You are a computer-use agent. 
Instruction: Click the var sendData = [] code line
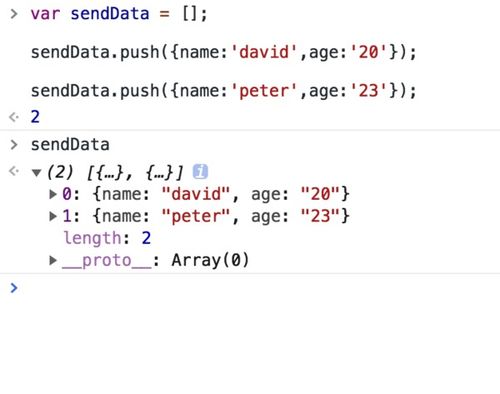[x=119, y=14]
